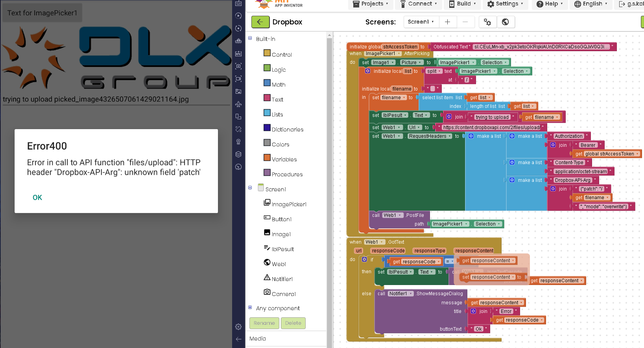Open the Variables blocks drawer
The width and height of the screenshot is (644, 348).
click(284, 159)
